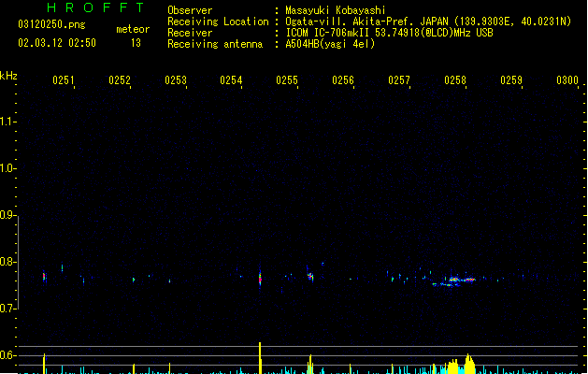The width and height of the screenshot is (588, 374).
Task: Click the 0300 time marker
Action: tap(567, 80)
